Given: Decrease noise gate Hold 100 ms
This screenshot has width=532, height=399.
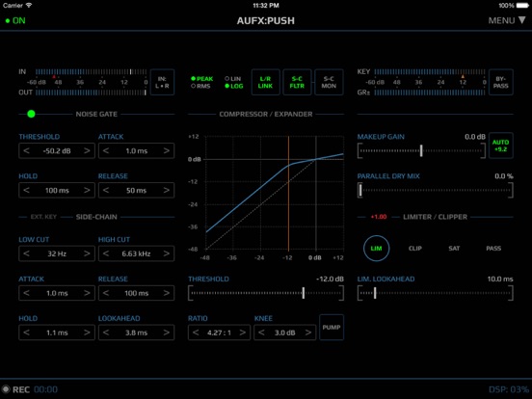Looking at the screenshot, I should click(26, 190).
